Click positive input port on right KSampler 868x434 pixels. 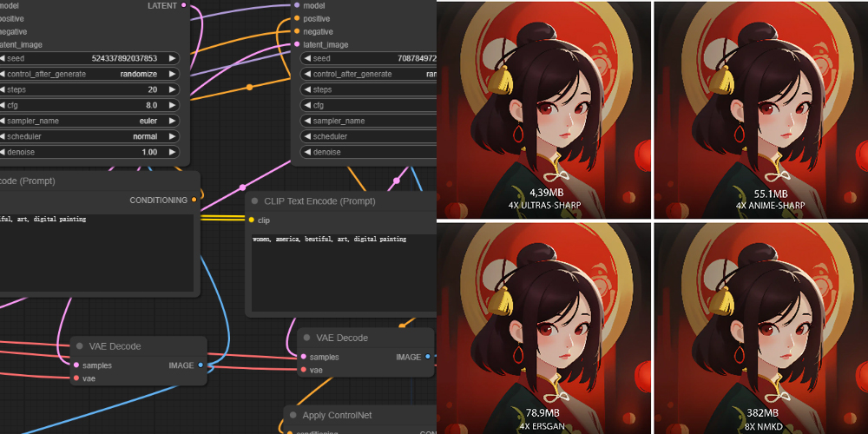point(297,19)
